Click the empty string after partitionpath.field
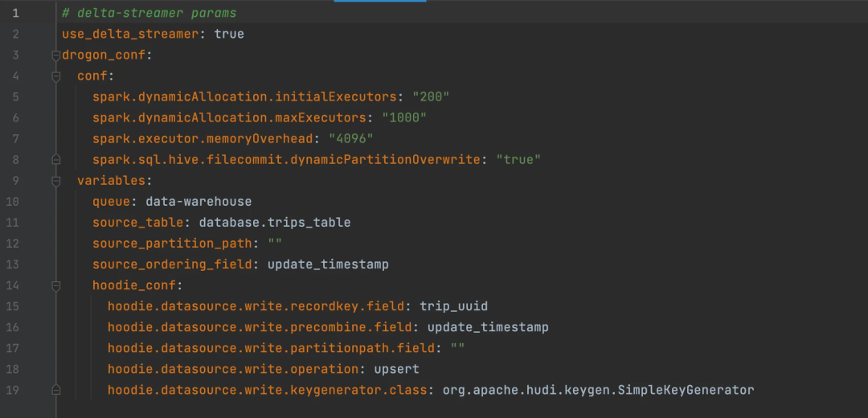 tap(458, 348)
